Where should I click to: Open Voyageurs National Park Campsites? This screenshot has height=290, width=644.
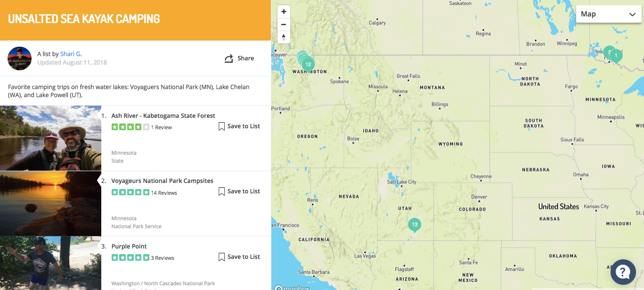[163, 181]
